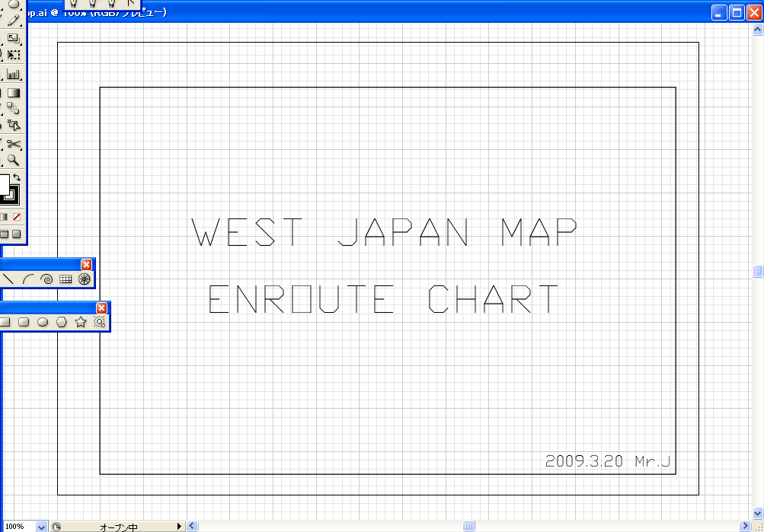Set paint to None (red slash)
Viewport: 764px width, 532px height.
[17, 217]
